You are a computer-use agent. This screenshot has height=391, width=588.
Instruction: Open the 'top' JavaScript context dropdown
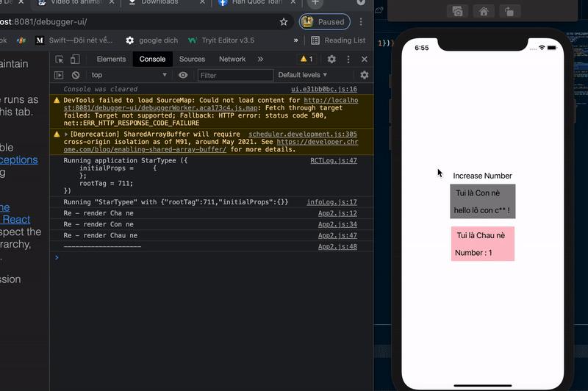pos(129,75)
